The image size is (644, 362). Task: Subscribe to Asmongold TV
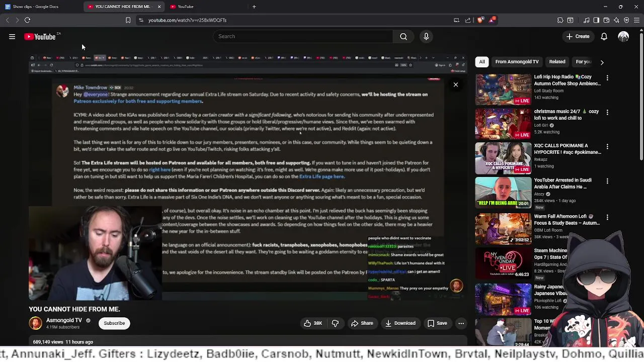coord(114,323)
